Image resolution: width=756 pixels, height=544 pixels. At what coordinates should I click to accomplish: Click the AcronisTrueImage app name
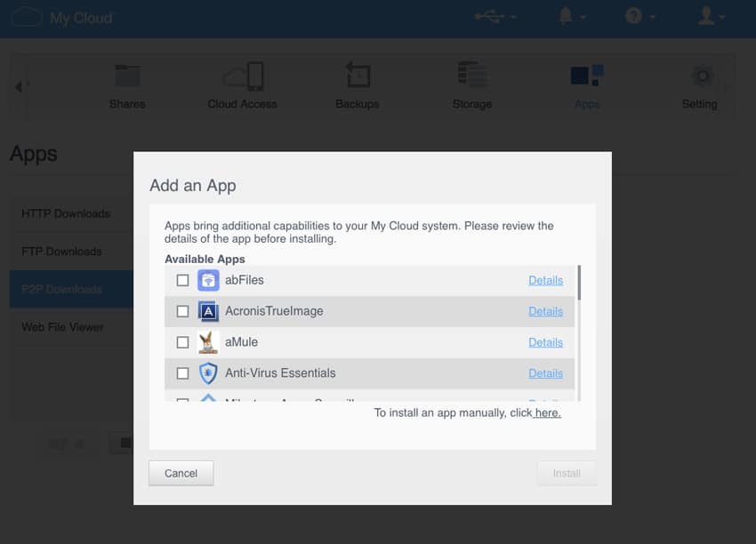(274, 311)
